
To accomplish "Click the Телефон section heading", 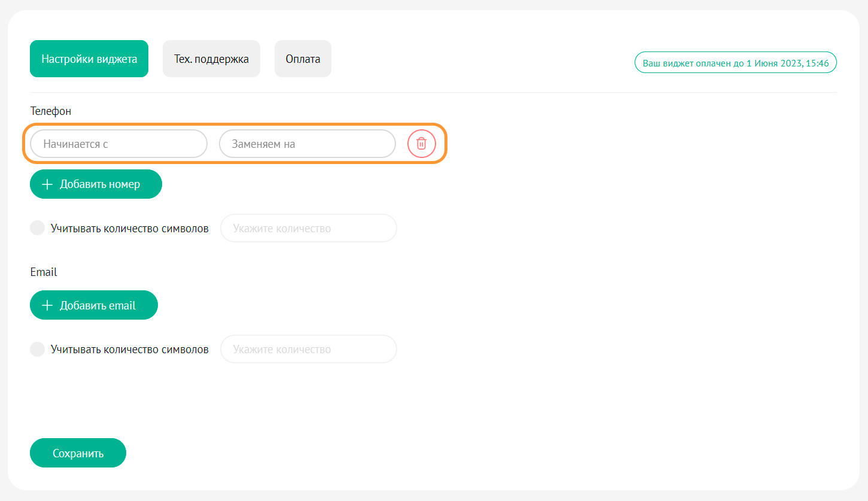I will coord(51,111).
